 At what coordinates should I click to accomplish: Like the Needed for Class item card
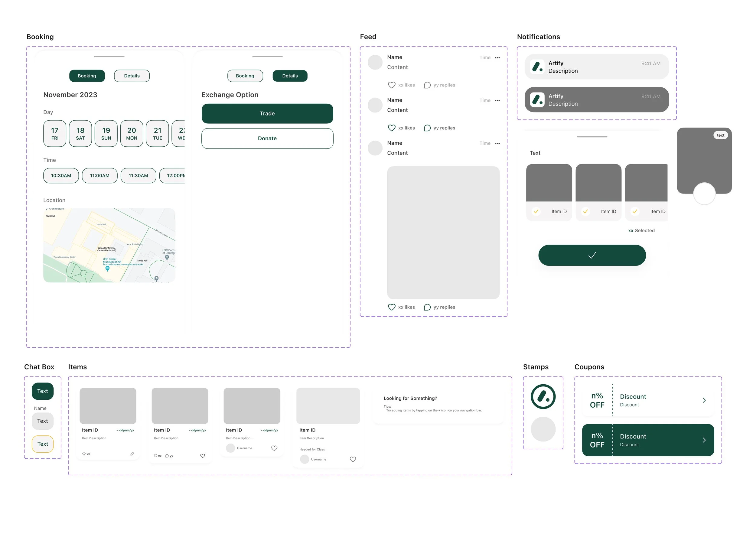353,460
